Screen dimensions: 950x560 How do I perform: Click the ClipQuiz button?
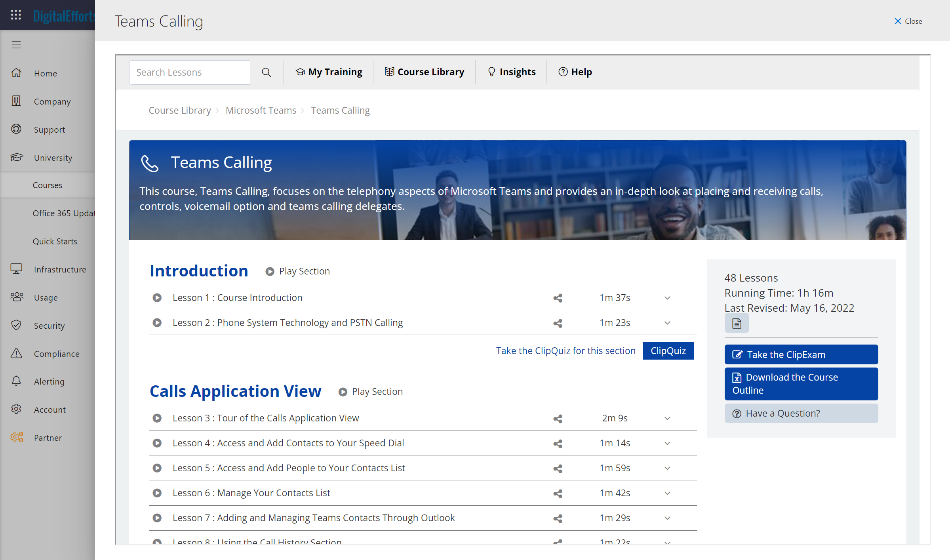[668, 350]
